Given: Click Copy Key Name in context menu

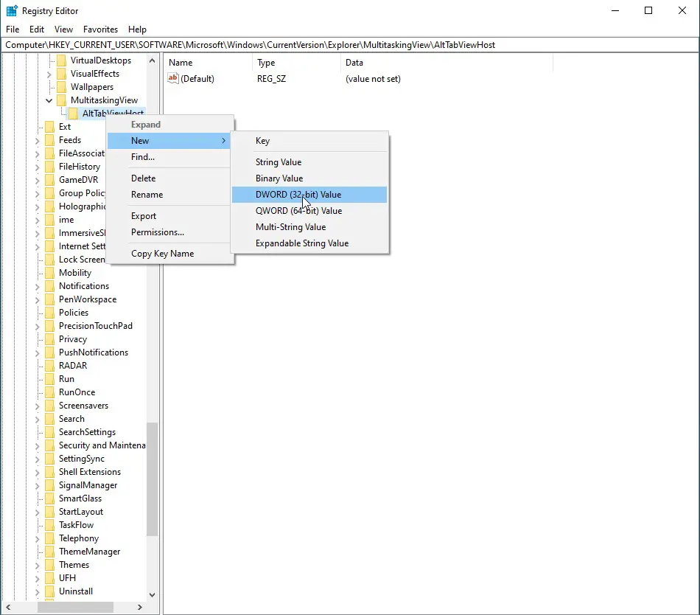Looking at the screenshot, I should pos(169,253).
